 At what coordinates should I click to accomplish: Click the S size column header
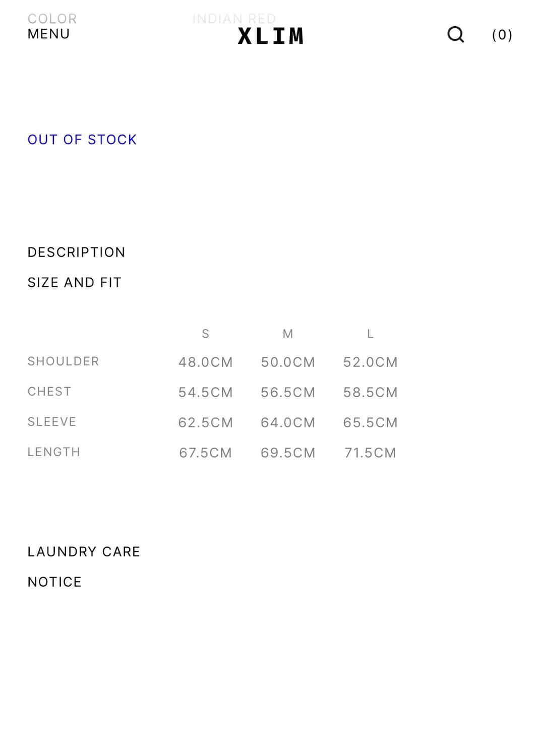coord(205,334)
